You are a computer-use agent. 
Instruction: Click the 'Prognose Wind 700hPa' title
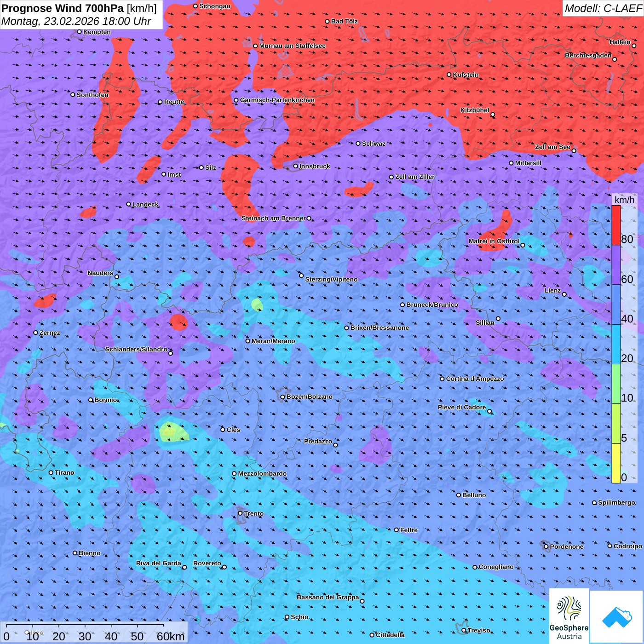63,8
